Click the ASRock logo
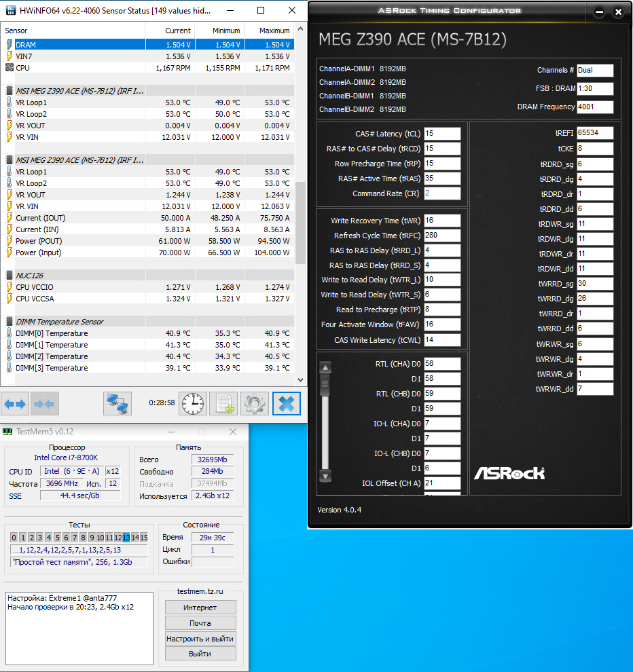Viewport: 633px width, 672px height. click(x=509, y=473)
